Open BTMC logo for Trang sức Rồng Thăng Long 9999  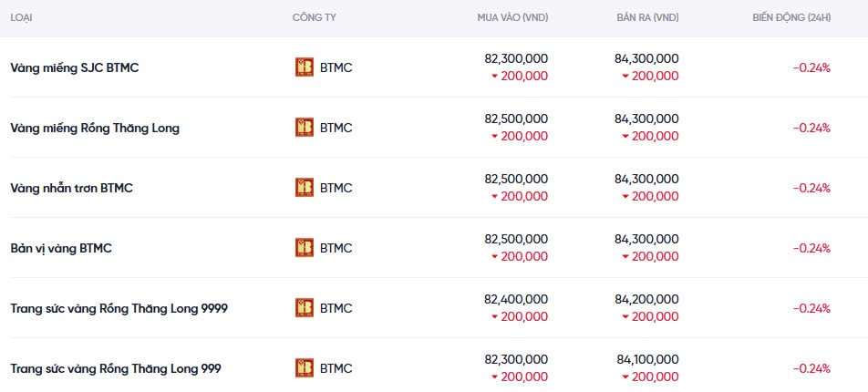[x=305, y=308]
